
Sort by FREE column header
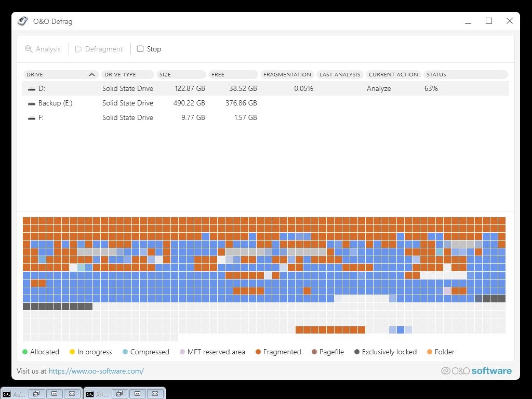(x=233, y=75)
